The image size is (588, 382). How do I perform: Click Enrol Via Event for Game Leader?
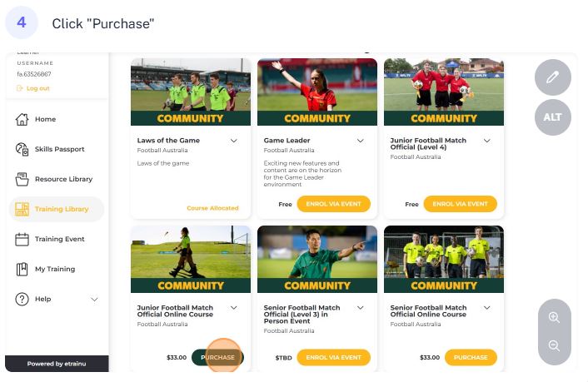click(333, 204)
